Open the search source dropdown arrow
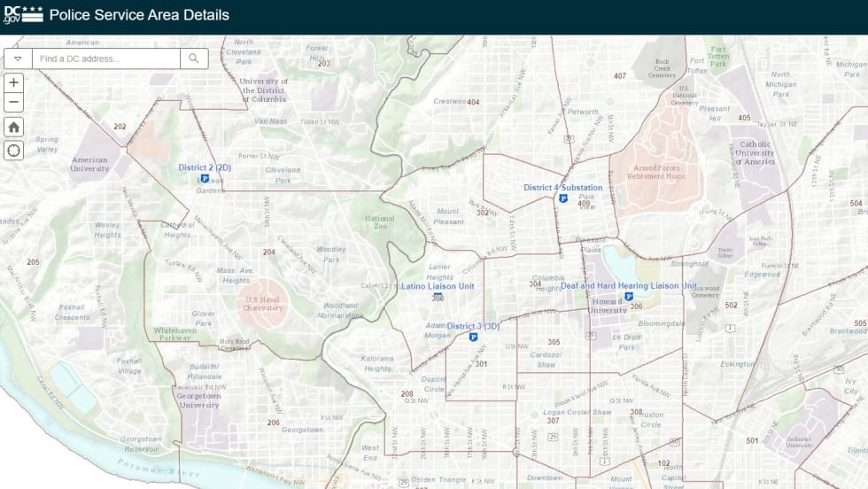Viewport: 868px width, 489px height. coord(18,59)
